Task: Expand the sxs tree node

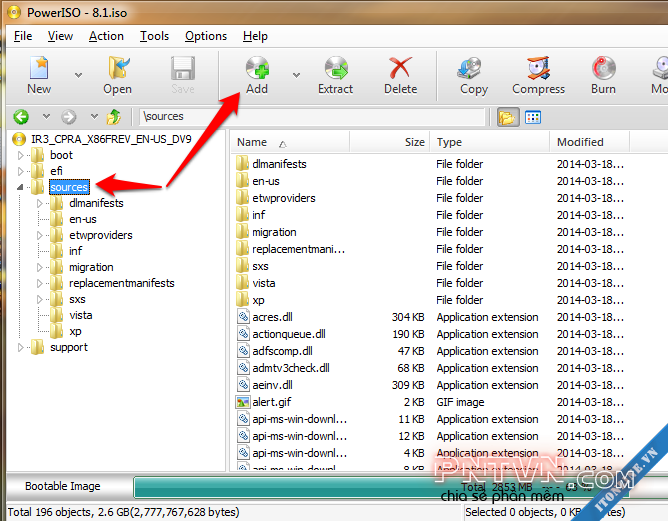Action: pyautogui.click(x=40, y=299)
